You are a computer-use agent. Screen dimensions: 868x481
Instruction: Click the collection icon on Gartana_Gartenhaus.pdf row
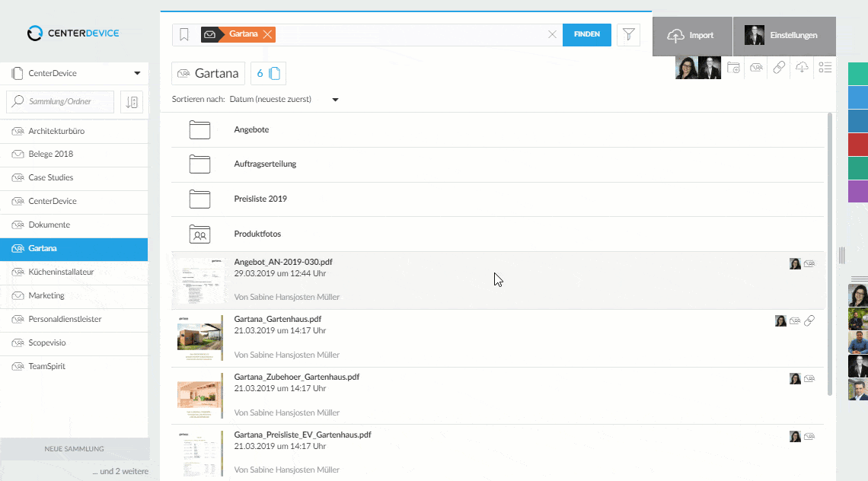795,321
